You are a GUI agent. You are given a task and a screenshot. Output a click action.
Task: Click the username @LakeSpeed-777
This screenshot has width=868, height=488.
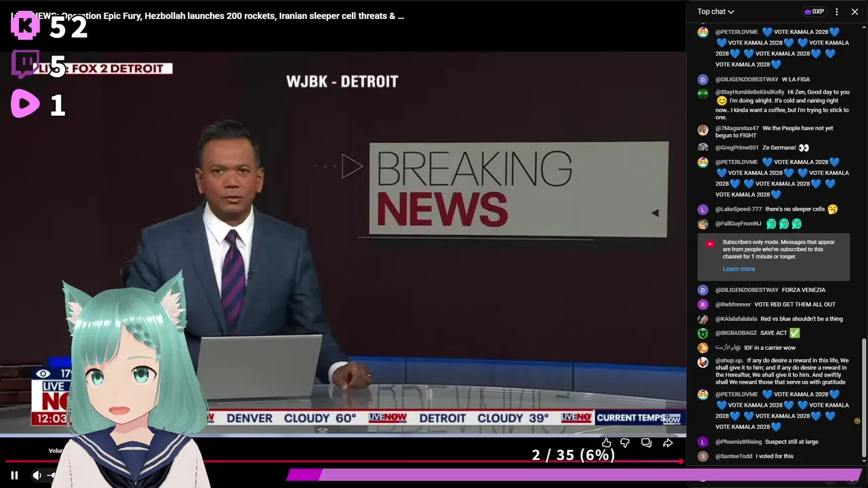(x=738, y=209)
